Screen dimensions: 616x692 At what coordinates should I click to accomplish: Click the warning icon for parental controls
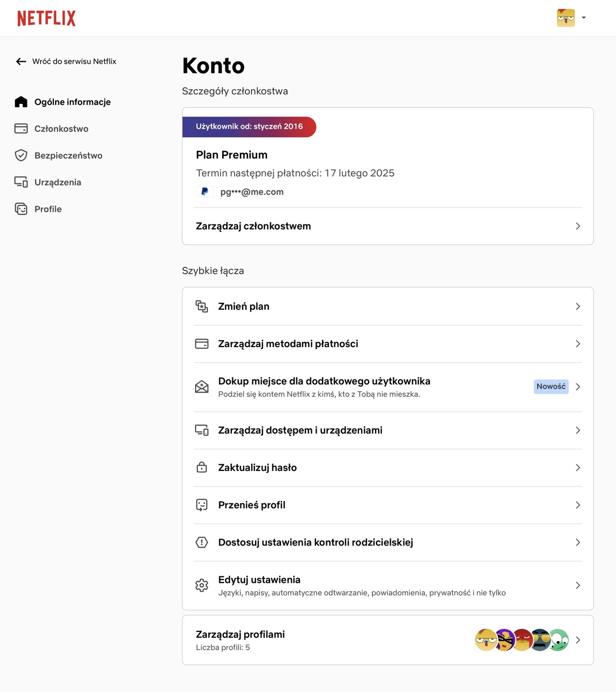tap(202, 542)
